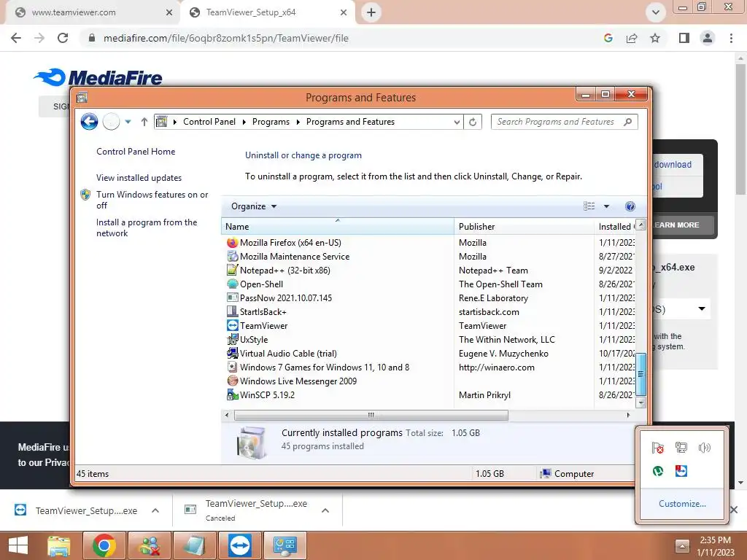Click the horizontal scrollbar of the programs list
The image size is (747, 560).
pyautogui.click(x=371, y=415)
